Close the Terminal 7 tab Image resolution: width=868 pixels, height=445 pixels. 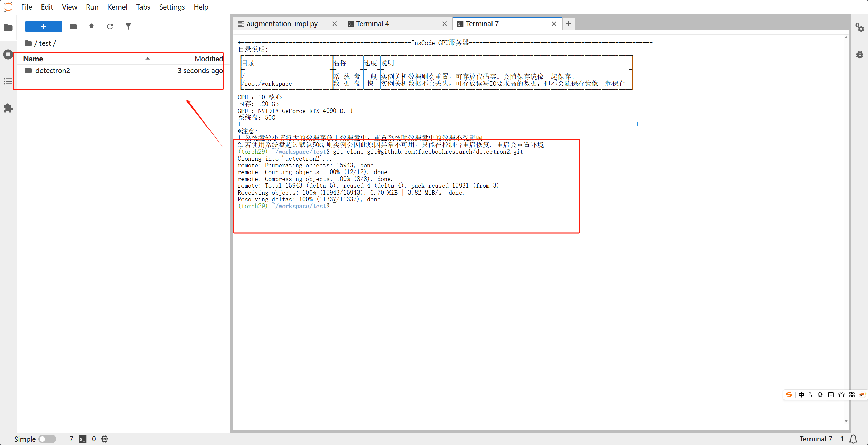tap(554, 24)
